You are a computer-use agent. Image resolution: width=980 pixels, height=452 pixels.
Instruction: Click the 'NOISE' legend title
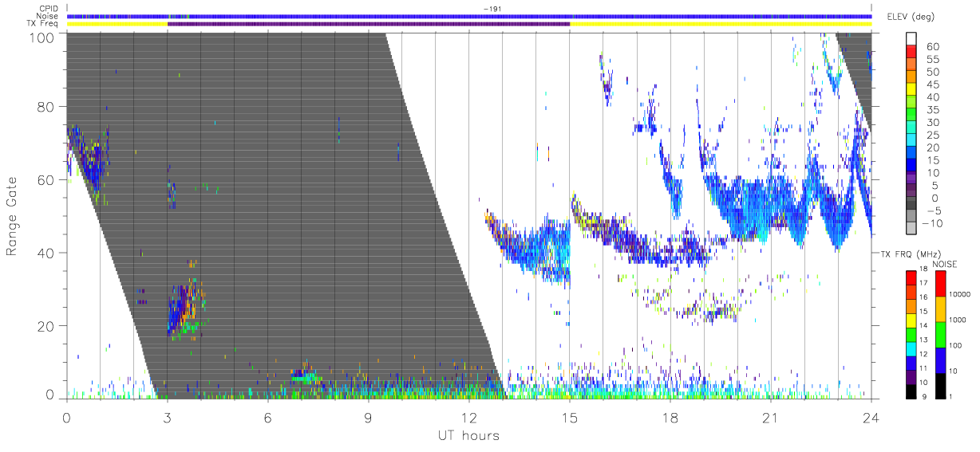tap(944, 264)
